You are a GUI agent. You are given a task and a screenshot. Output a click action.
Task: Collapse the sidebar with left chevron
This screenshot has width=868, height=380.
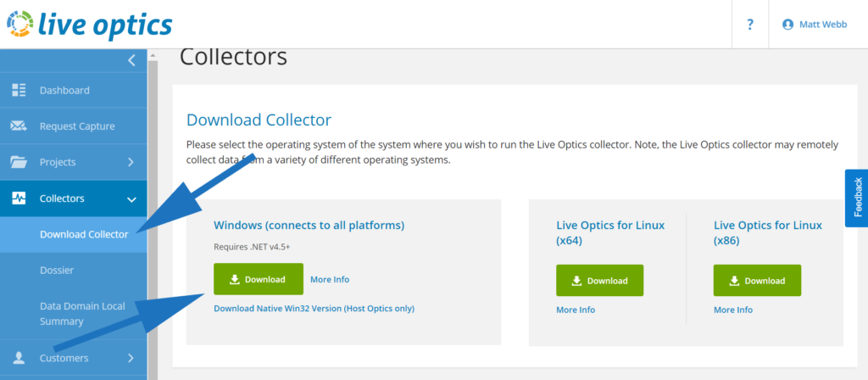point(131,60)
